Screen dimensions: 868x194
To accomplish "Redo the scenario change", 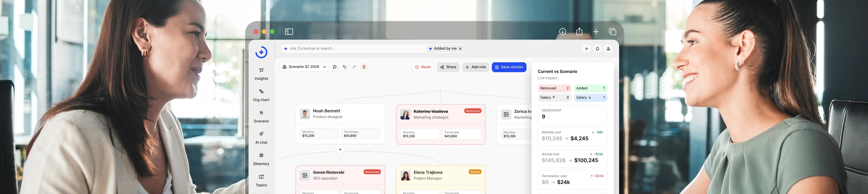I will click(354, 67).
